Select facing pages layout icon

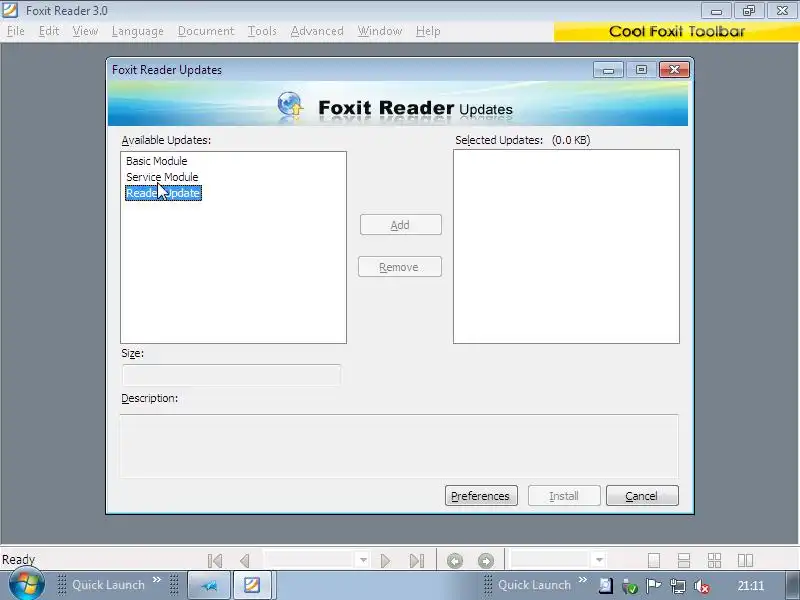(745, 560)
